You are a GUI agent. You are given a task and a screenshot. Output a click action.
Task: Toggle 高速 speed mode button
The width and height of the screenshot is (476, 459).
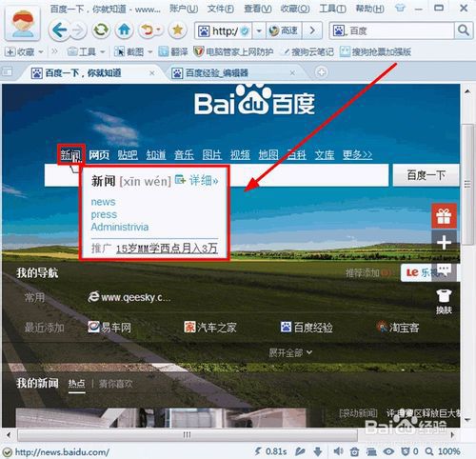pos(284,30)
